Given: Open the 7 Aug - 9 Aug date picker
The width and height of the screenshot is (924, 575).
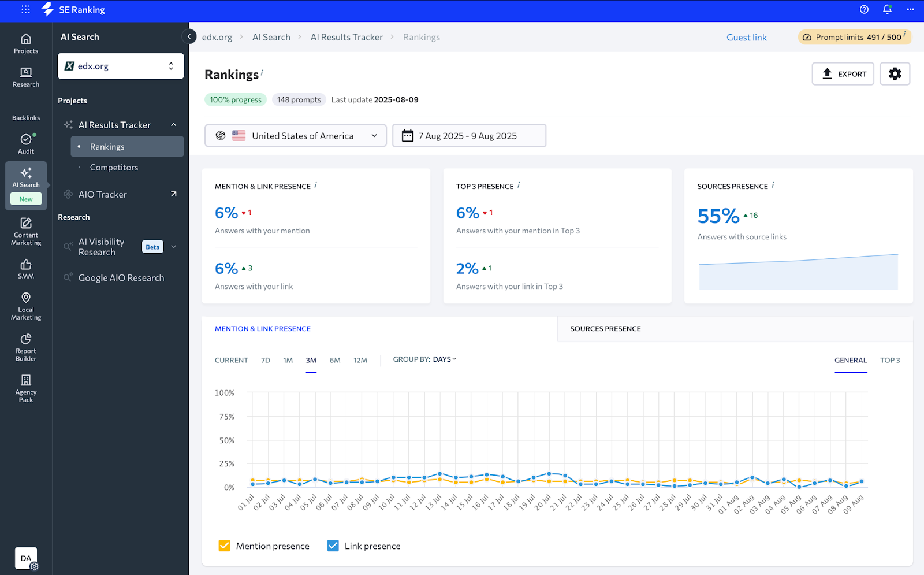Looking at the screenshot, I should click(x=469, y=135).
